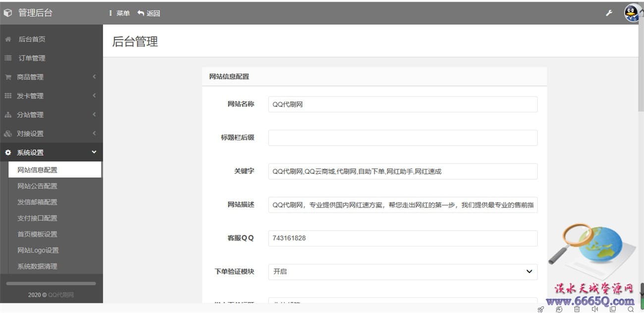Click the trash can icon in the status bar
Viewport: 644px width, 313px height.
tap(577, 309)
